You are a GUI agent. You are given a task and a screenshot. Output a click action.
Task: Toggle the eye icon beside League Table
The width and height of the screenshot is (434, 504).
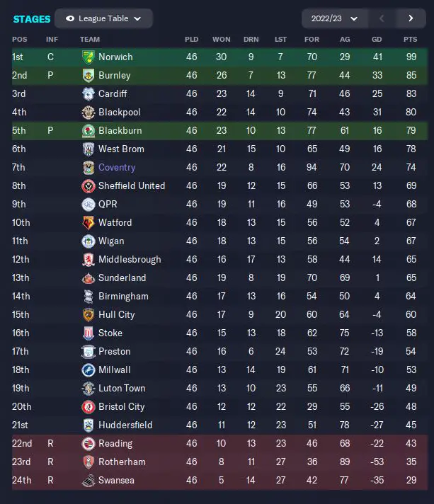point(70,18)
